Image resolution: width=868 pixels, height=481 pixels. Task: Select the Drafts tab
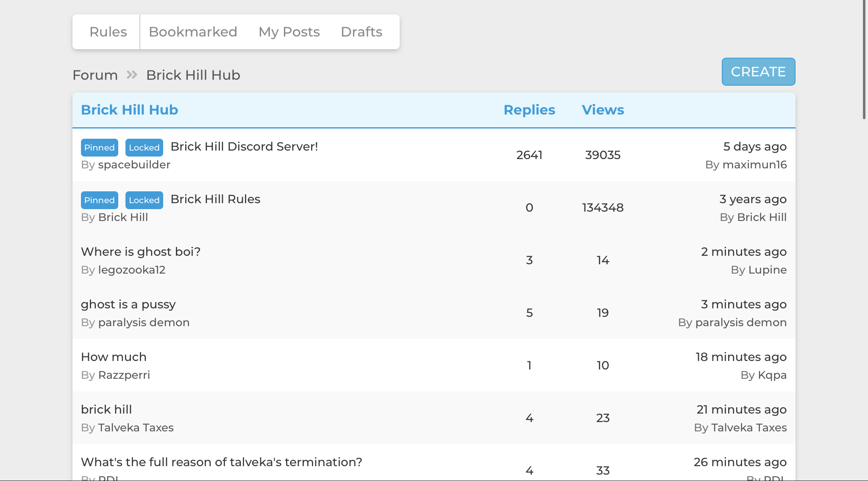click(362, 31)
